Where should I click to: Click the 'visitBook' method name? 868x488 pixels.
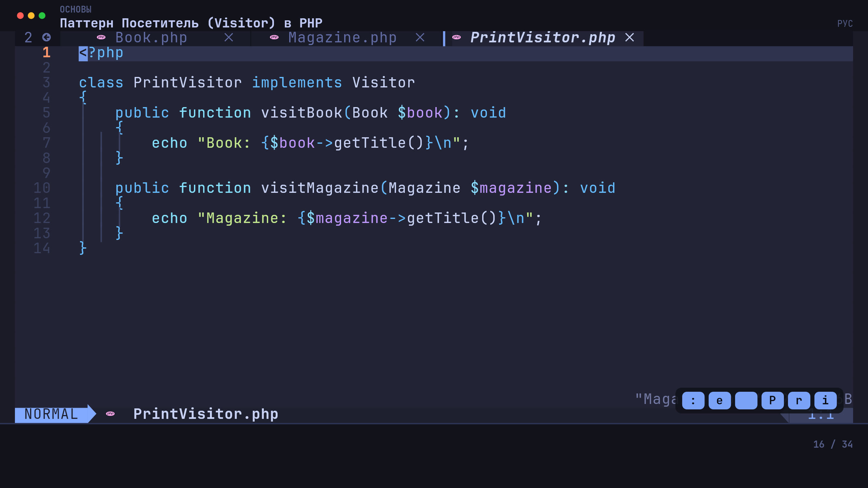302,113
